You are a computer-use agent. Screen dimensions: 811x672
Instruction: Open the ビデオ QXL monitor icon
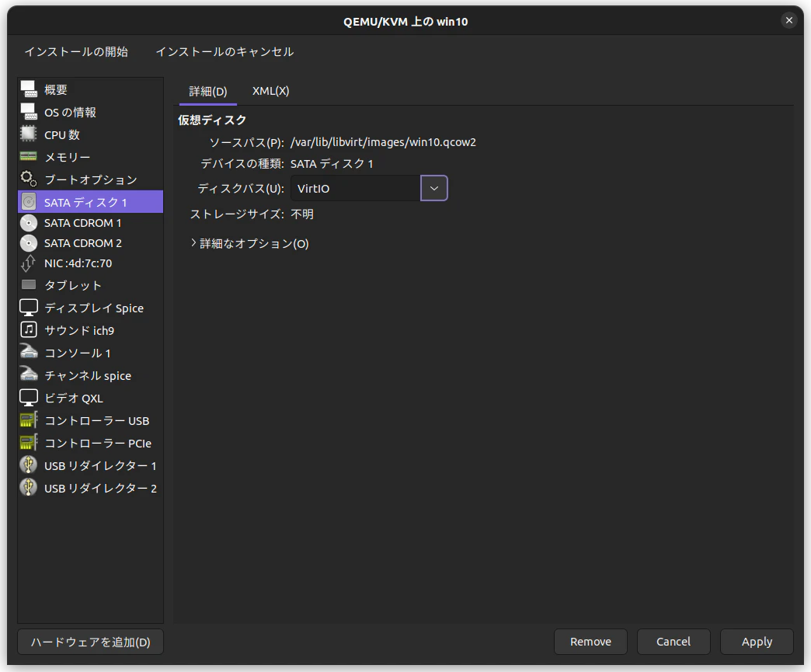pyautogui.click(x=29, y=398)
